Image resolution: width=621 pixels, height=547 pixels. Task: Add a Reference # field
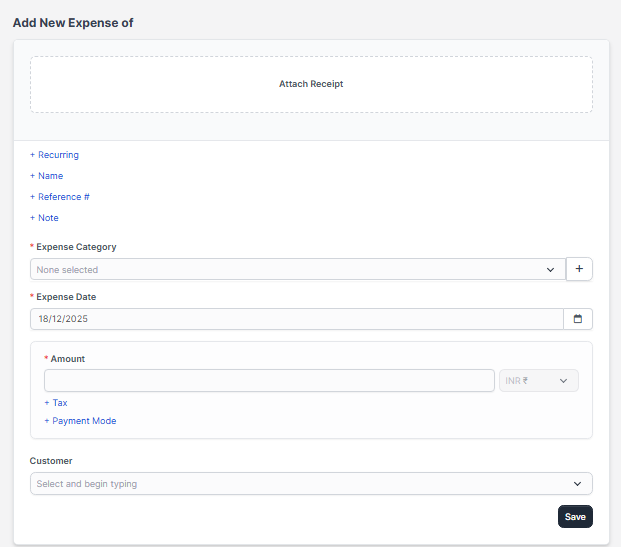[60, 197]
